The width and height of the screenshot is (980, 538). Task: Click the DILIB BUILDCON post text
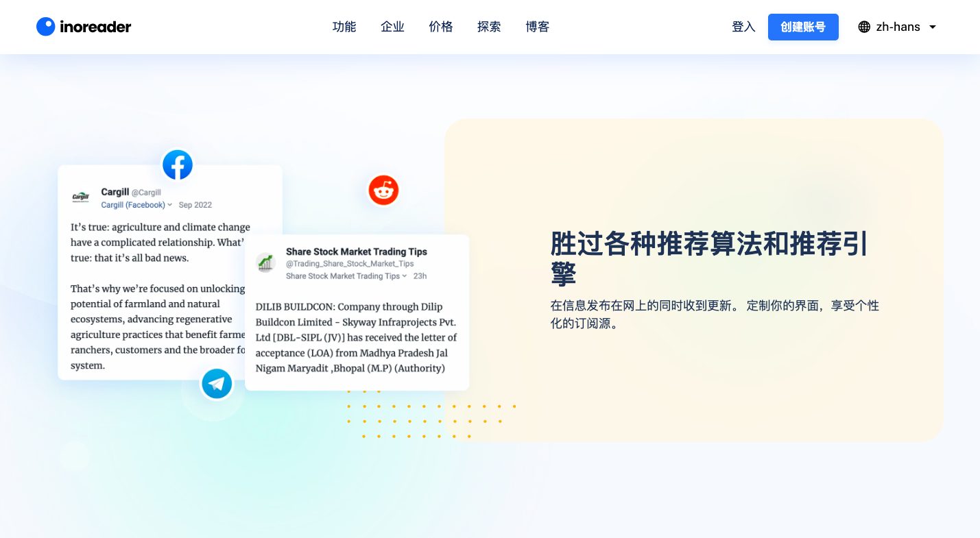(x=357, y=337)
